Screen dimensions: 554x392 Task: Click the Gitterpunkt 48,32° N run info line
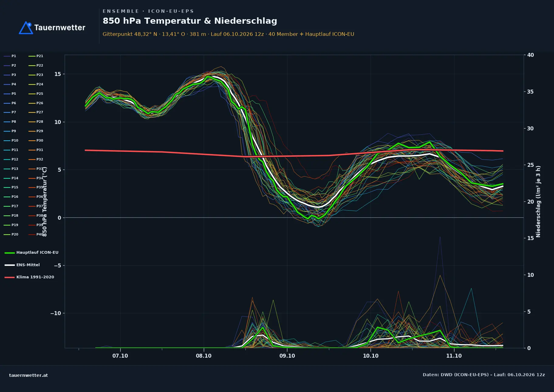228,34
